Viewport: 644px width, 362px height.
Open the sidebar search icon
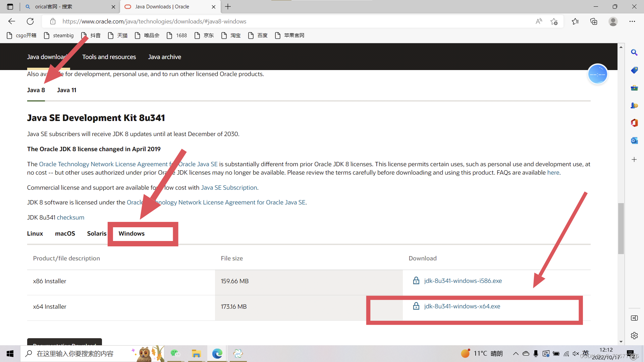634,53
